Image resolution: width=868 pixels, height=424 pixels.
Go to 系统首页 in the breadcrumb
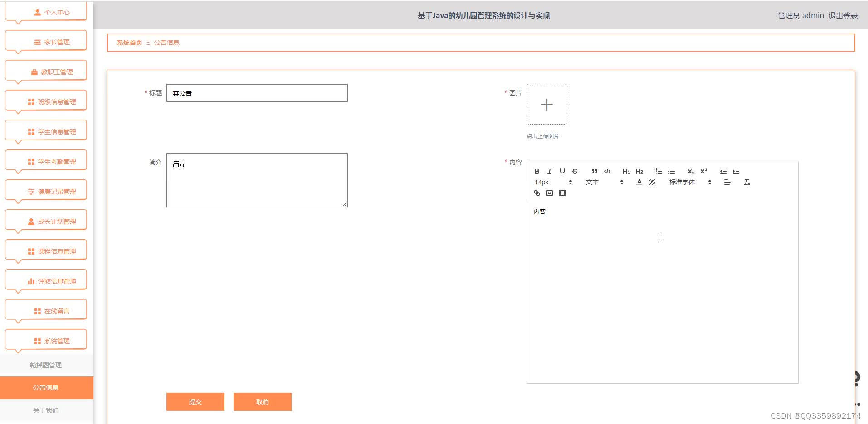point(129,43)
